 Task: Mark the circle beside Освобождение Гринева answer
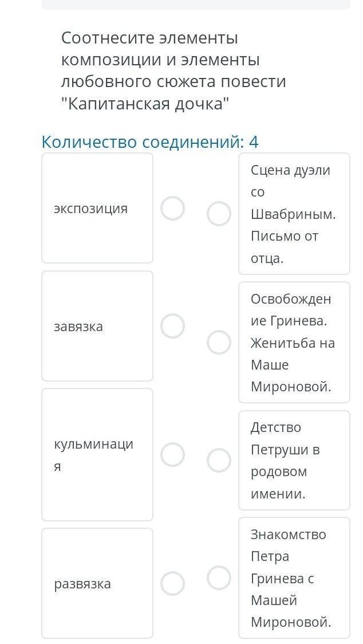click(x=219, y=342)
